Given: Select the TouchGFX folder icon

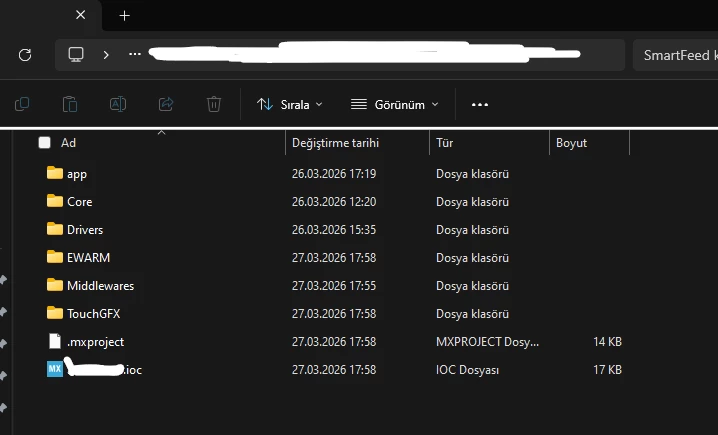Looking at the screenshot, I should click(55, 313).
